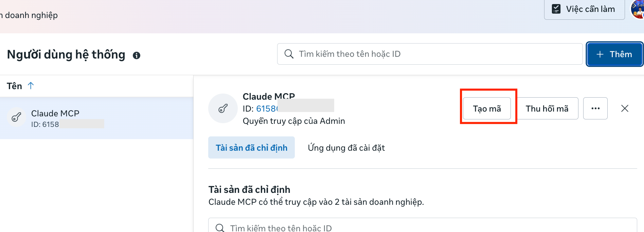Close the Claude MCP detail panel with X
The width and height of the screenshot is (644, 232).
tap(625, 108)
